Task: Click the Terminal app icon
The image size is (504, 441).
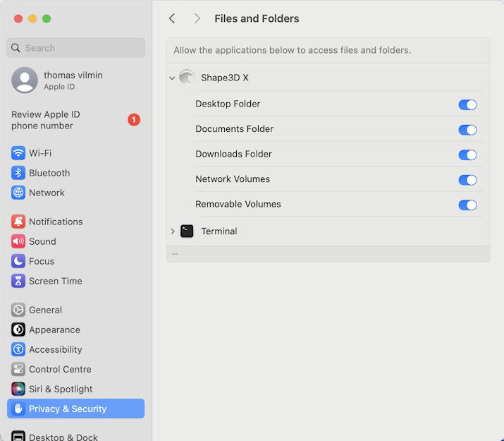Action: pyautogui.click(x=187, y=231)
